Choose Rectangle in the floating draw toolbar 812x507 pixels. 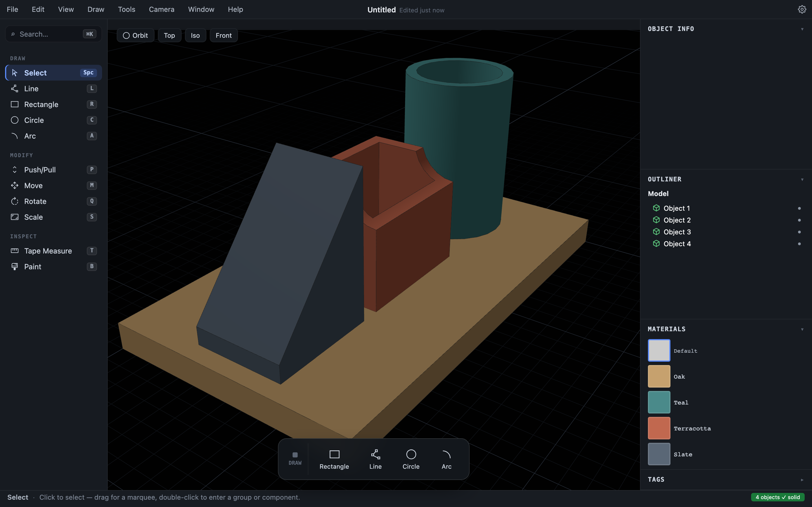pyautogui.click(x=334, y=459)
